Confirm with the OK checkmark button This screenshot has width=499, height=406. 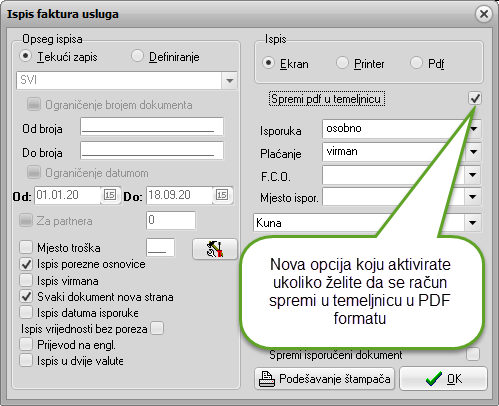tap(443, 379)
